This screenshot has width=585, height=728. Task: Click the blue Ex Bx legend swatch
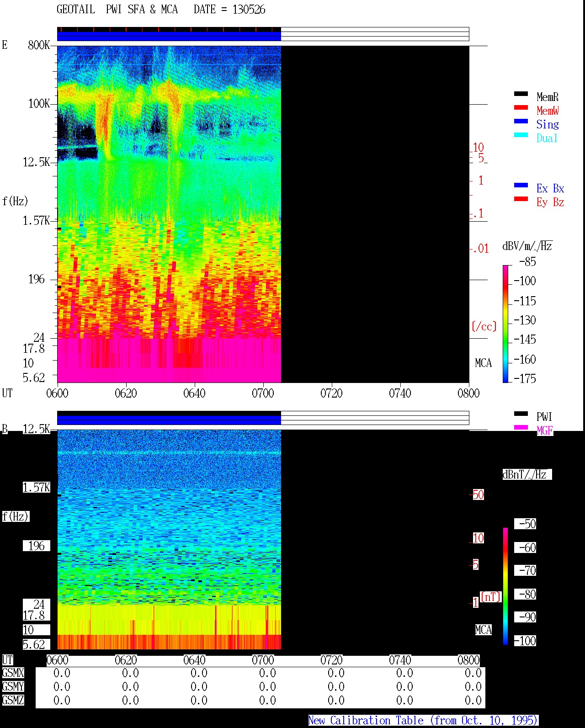(x=521, y=185)
